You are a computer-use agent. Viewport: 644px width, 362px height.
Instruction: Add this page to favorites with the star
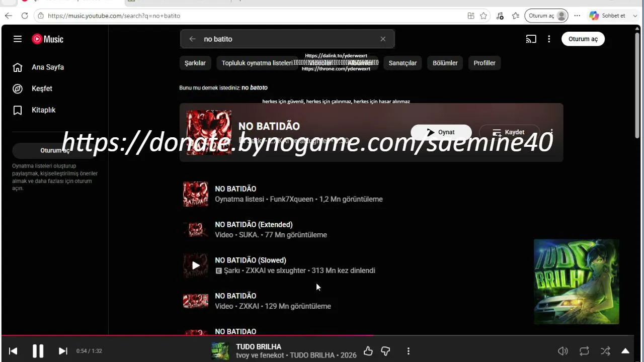pyautogui.click(x=484, y=16)
